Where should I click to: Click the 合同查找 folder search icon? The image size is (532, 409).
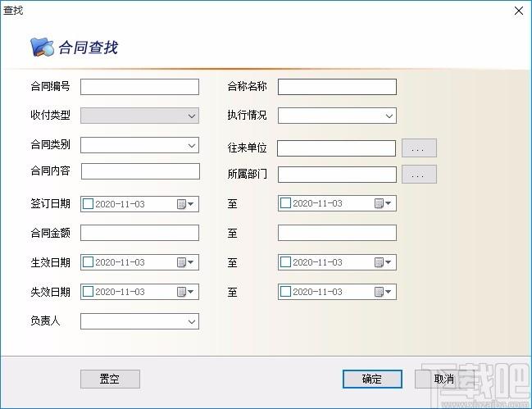pos(42,47)
